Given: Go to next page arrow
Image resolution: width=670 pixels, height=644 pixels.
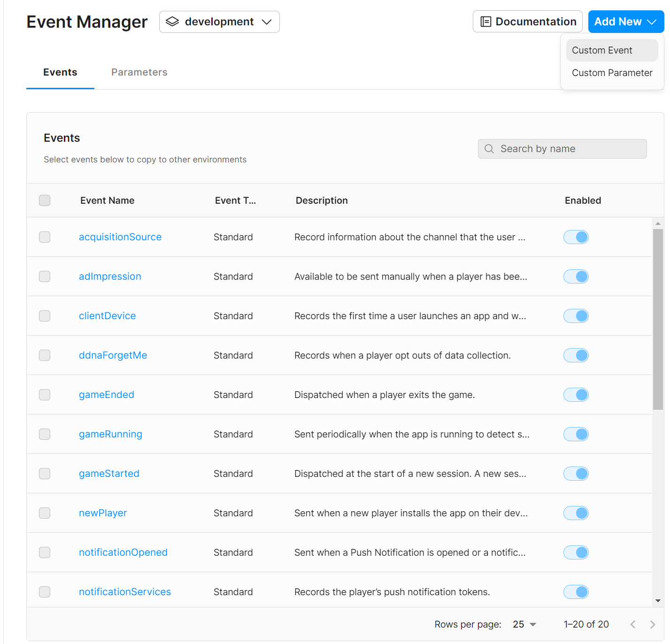Looking at the screenshot, I should click(653, 624).
